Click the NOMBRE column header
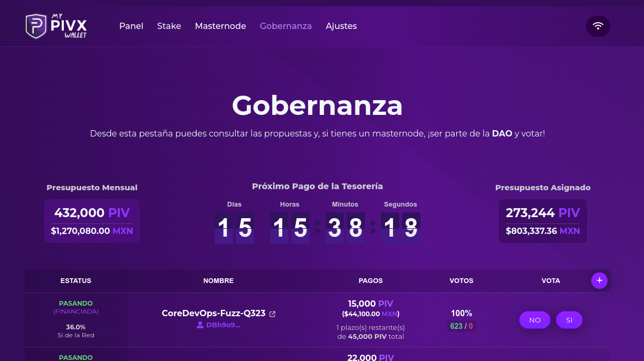The image size is (644, 361). [218, 281]
